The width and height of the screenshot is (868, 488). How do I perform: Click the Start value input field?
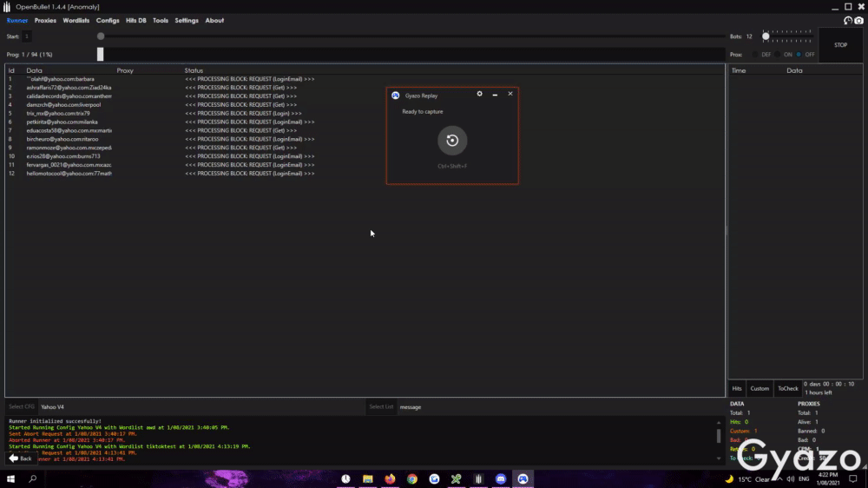point(27,36)
